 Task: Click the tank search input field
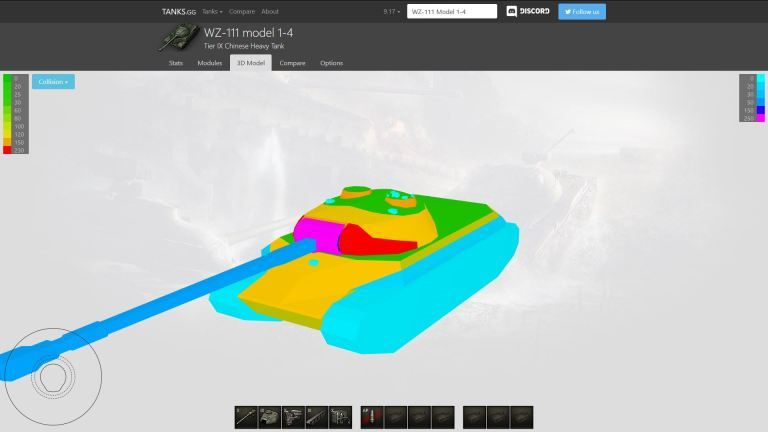coord(451,12)
